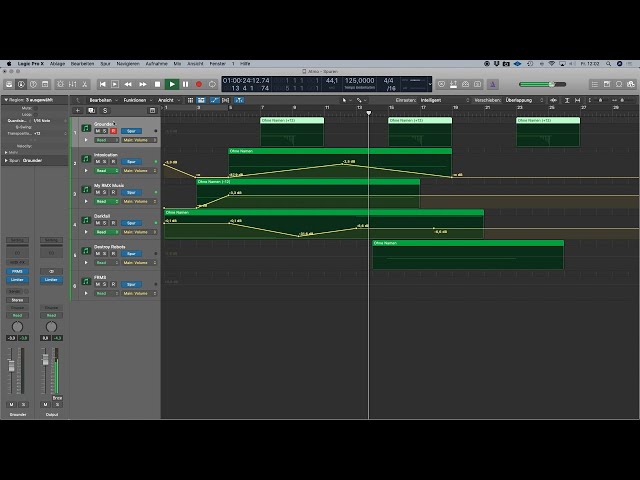Click Spur button on Destroy Robots track
The height and width of the screenshot is (480, 640).
[131, 253]
